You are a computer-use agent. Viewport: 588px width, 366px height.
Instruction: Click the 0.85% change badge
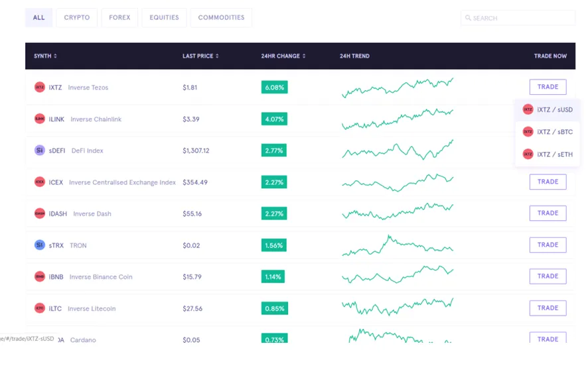(x=275, y=309)
